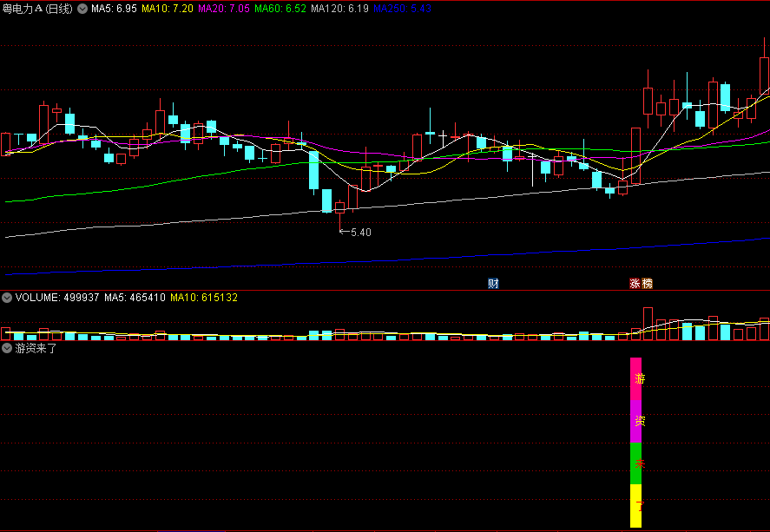Click the VOLUME: 499937 label
This screenshot has height=532, width=770.
57,298
